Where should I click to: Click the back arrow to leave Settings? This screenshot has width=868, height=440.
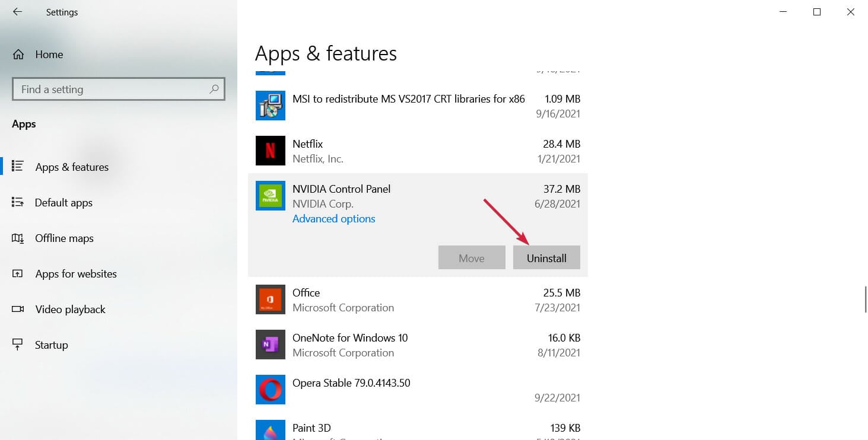[x=17, y=11]
